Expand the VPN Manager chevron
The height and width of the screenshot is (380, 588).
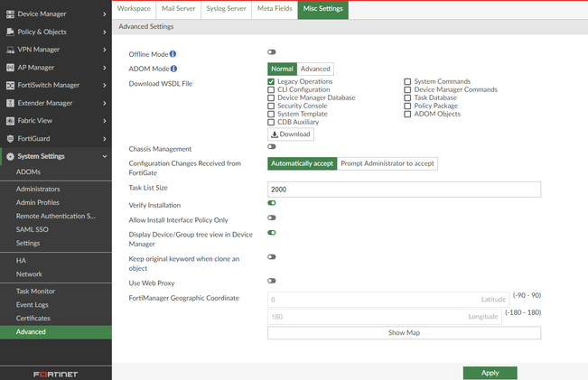pyautogui.click(x=105, y=50)
